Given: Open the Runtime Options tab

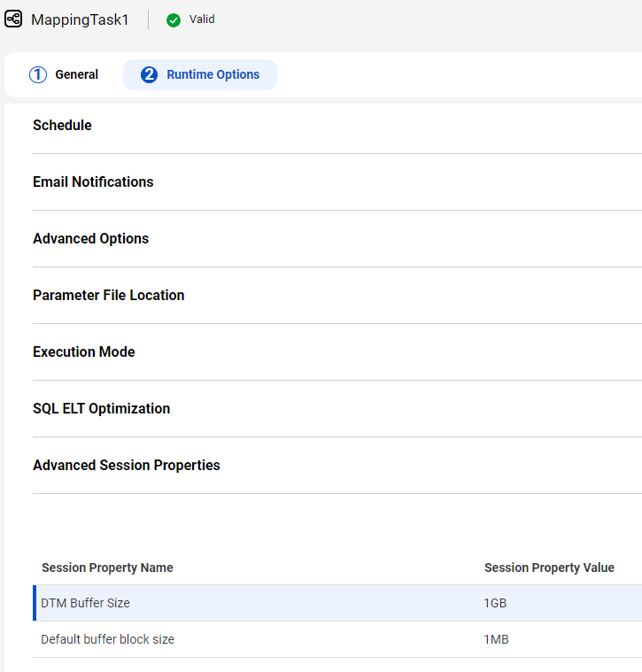Looking at the screenshot, I should [x=200, y=74].
